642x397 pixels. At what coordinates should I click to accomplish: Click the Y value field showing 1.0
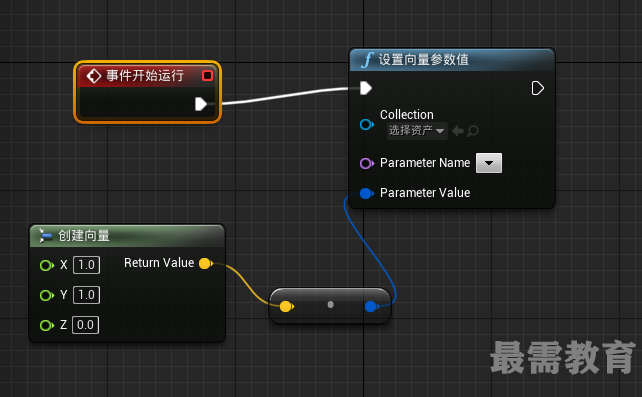tap(86, 295)
